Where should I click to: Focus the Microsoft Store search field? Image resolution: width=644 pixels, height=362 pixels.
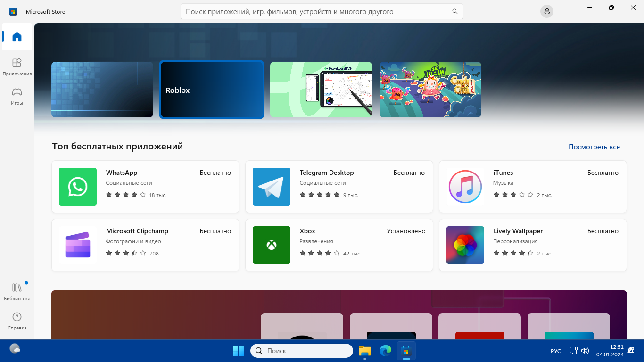click(x=316, y=11)
